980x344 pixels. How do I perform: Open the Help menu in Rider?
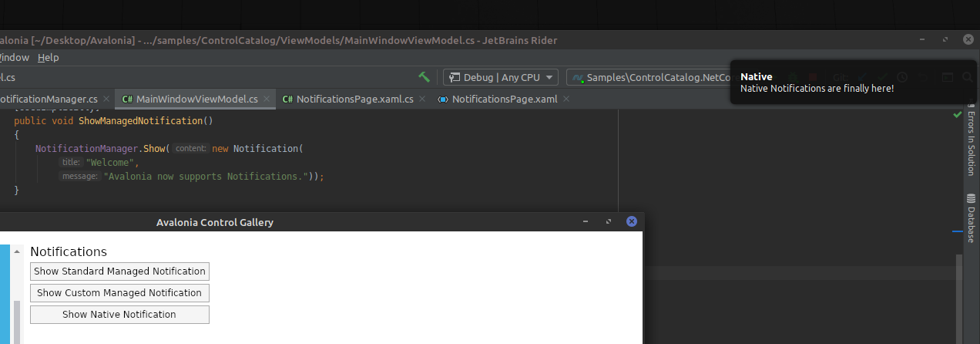pyautogui.click(x=48, y=58)
